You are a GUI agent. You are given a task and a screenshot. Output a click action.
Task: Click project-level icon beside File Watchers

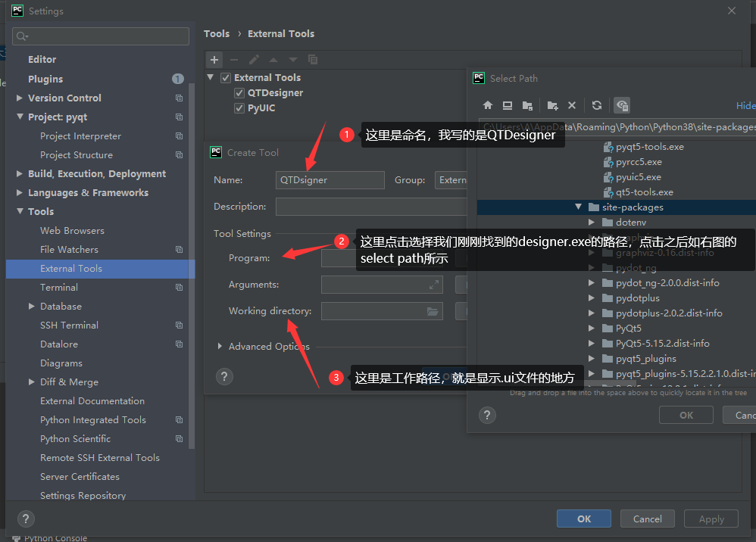point(180,250)
